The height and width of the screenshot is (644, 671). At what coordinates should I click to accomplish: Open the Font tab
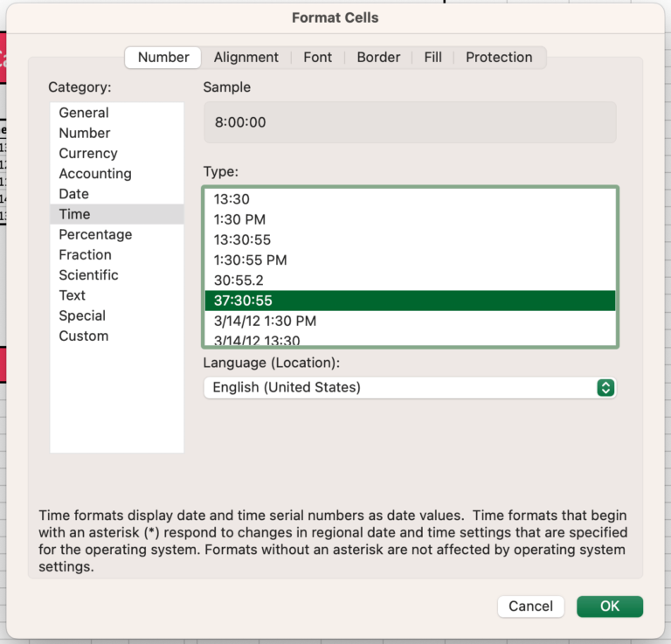pyautogui.click(x=317, y=58)
